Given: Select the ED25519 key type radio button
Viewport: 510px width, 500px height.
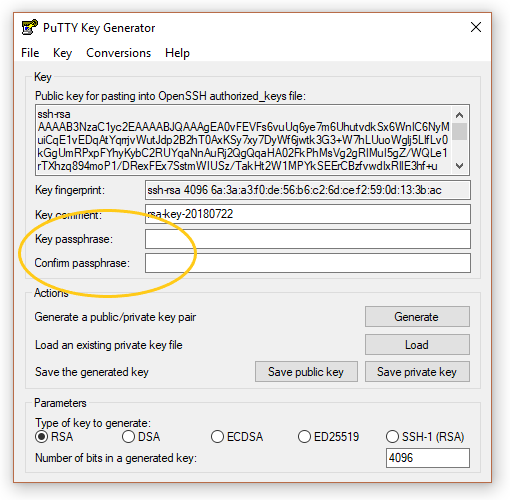Looking at the screenshot, I should click(304, 437).
